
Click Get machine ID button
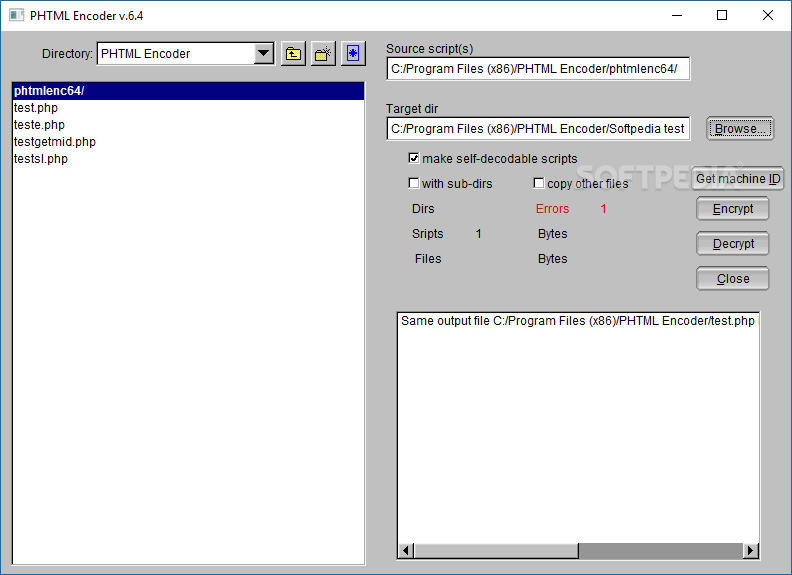(738, 178)
